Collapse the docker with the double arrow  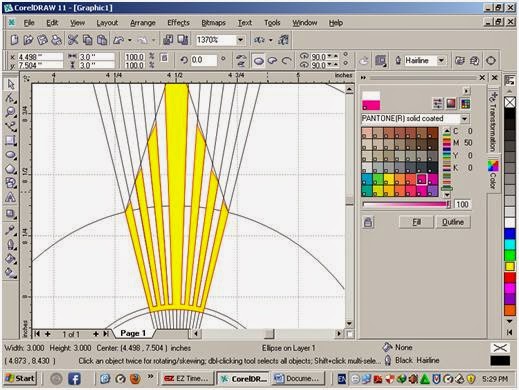[363, 78]
